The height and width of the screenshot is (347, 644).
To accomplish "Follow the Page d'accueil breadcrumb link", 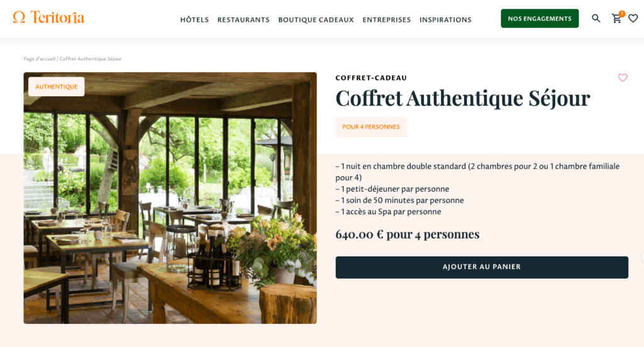I will click(39, 58).
